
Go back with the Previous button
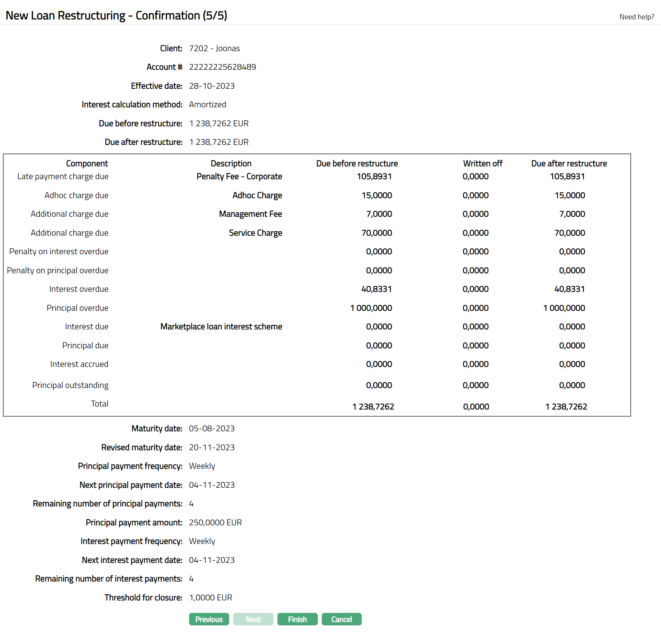209,619
